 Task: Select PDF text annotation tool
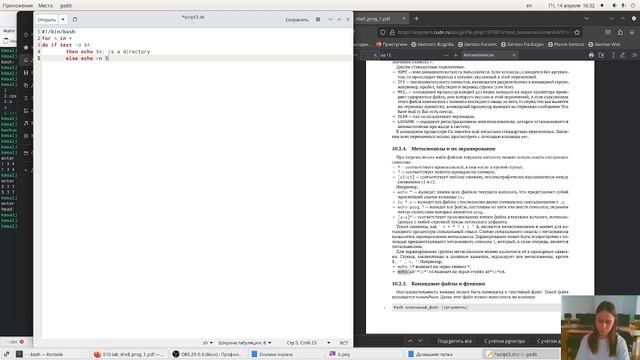point(613,55)
